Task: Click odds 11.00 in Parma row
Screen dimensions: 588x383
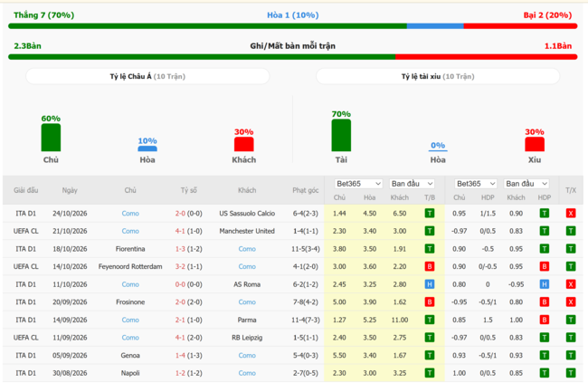Action: coord(399,320)
